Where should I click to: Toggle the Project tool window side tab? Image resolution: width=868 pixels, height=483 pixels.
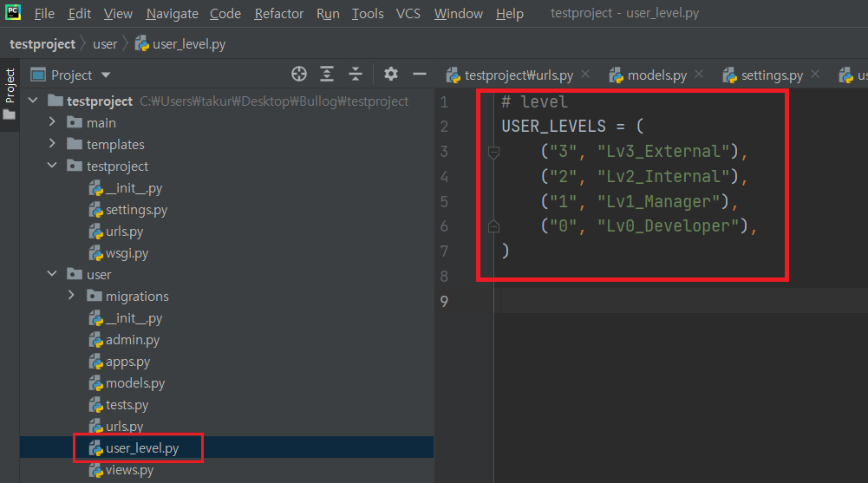coord(10,94)
